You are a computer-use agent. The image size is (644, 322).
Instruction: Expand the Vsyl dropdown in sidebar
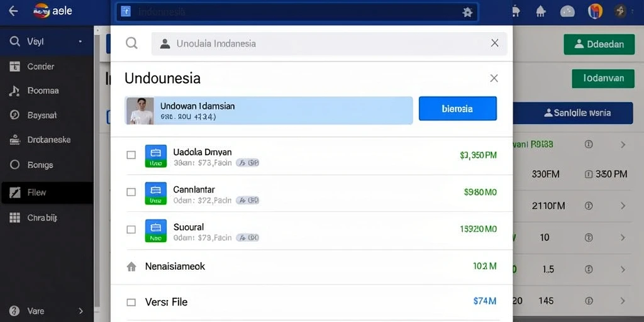(80, 42)
